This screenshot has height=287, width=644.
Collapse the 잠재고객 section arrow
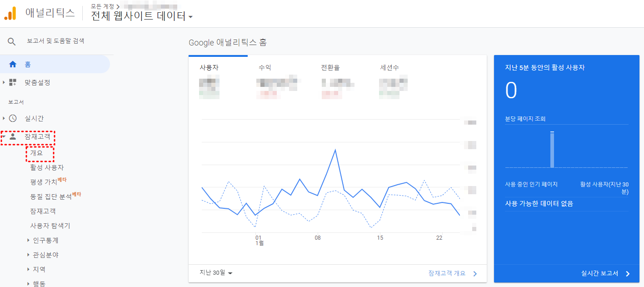(4, 136)
